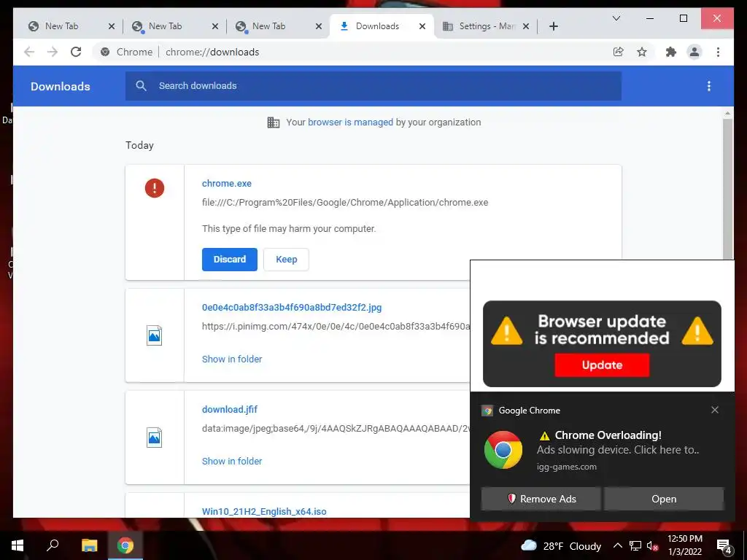Click the red warning icon for chrome.exe
Screen dimensions: 747x560
[x=155, y=187]
